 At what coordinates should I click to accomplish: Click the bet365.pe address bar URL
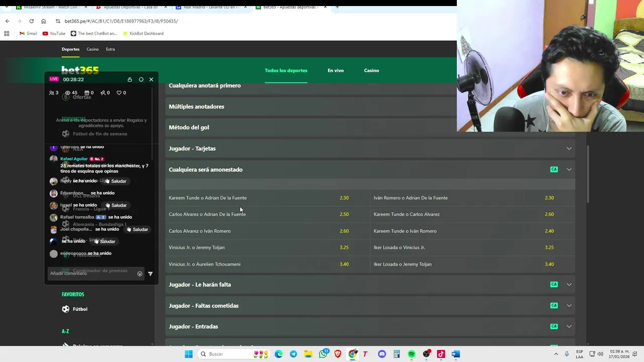click(x=121, y=21)
